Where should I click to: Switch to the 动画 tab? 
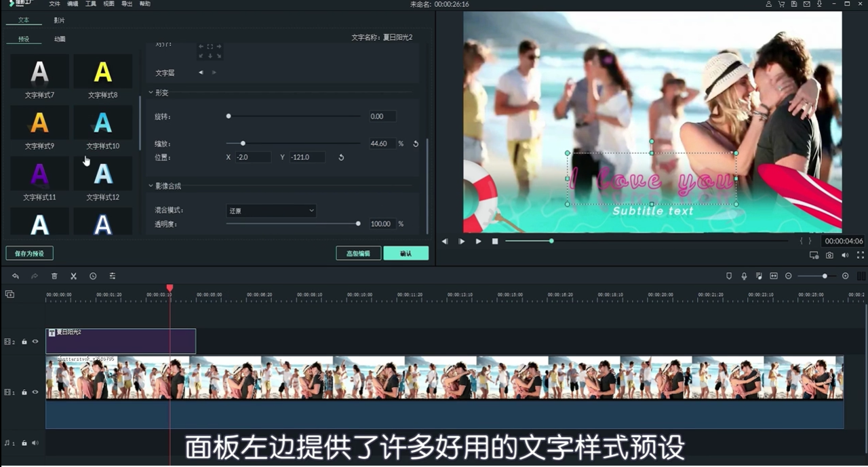58,39
